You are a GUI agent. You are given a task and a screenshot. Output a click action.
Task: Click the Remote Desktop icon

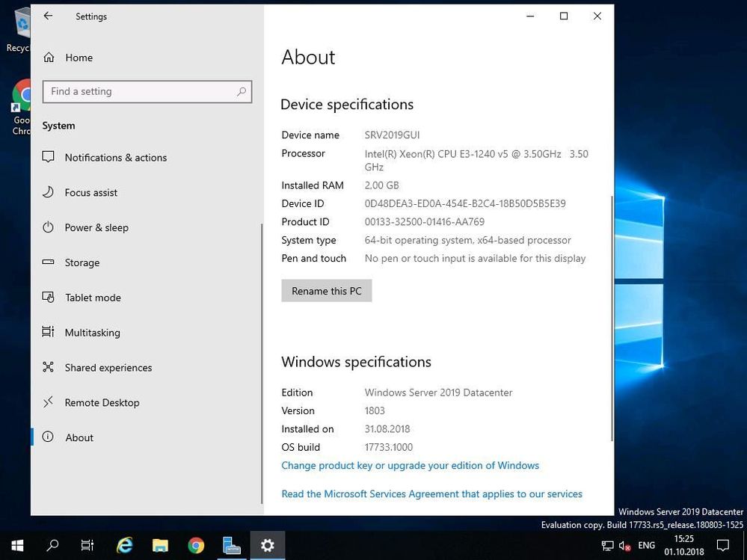click(48, 402)
